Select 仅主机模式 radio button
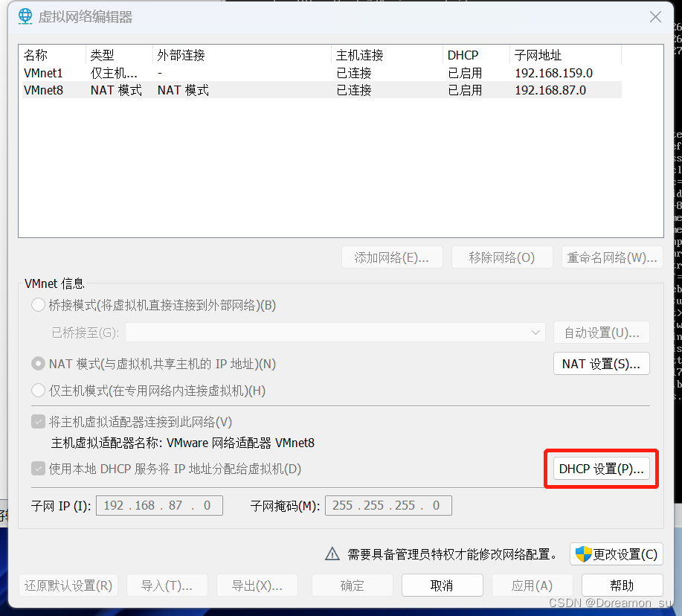The image size is (682, 616). (38, 391)
